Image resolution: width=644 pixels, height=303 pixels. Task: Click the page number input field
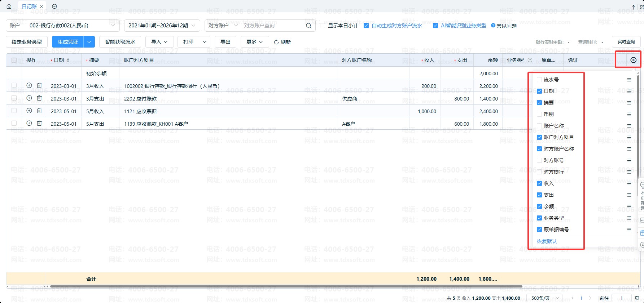621,298
